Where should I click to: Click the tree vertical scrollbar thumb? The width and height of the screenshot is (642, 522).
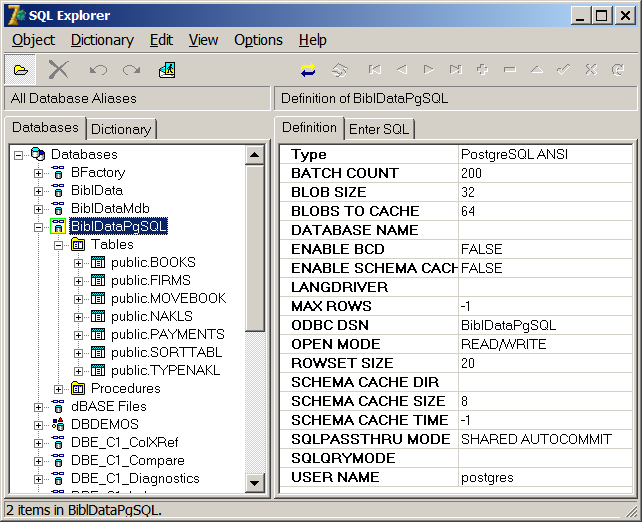pyautogui.click(x=254, y=248)
